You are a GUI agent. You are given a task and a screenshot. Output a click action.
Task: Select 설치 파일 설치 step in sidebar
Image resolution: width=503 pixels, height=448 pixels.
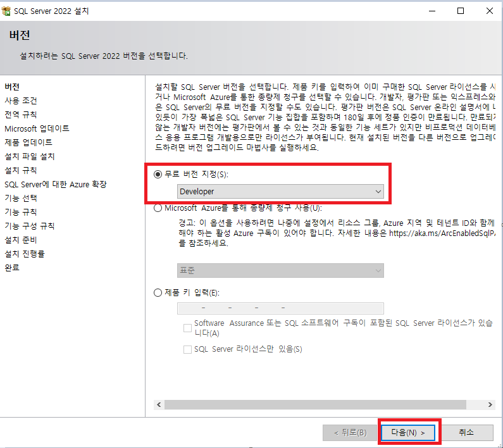(30, 156)
